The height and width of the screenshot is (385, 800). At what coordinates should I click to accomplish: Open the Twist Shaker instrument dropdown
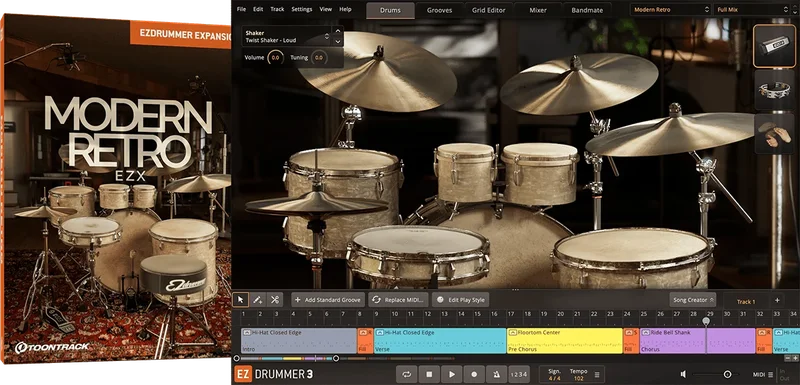pyautogui.click(x=287, y=36)
